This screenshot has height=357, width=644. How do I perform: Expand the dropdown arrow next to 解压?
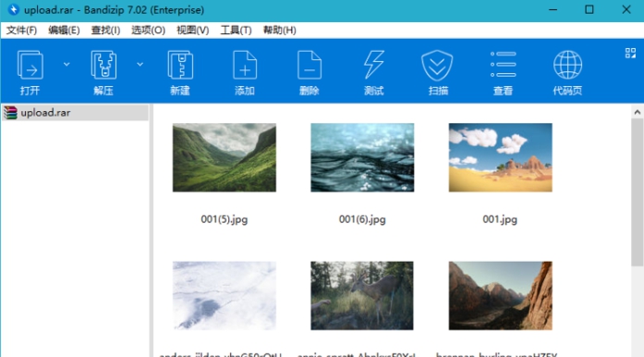[140, 64]
